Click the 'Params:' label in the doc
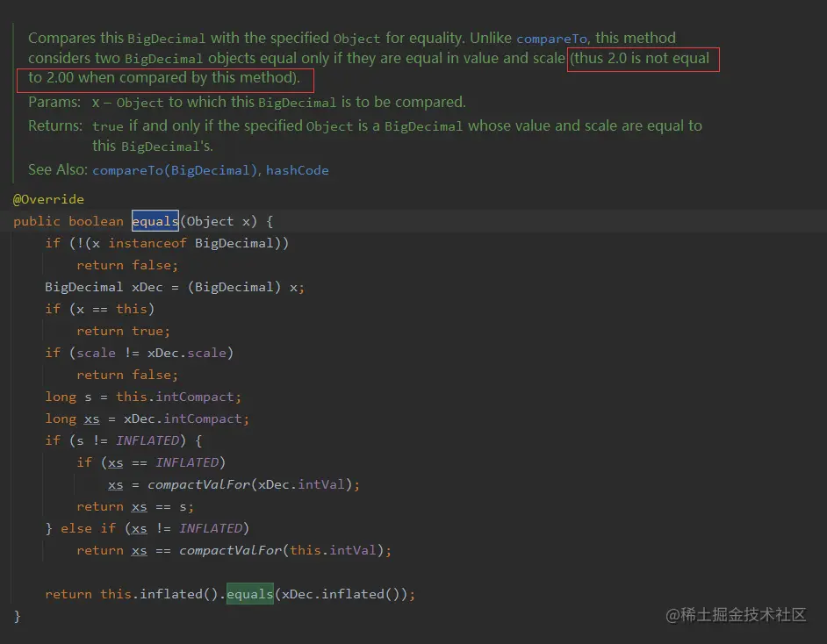The height and width of the screenshot is (644, 827). pyautogui.click(x=54, y=102)
